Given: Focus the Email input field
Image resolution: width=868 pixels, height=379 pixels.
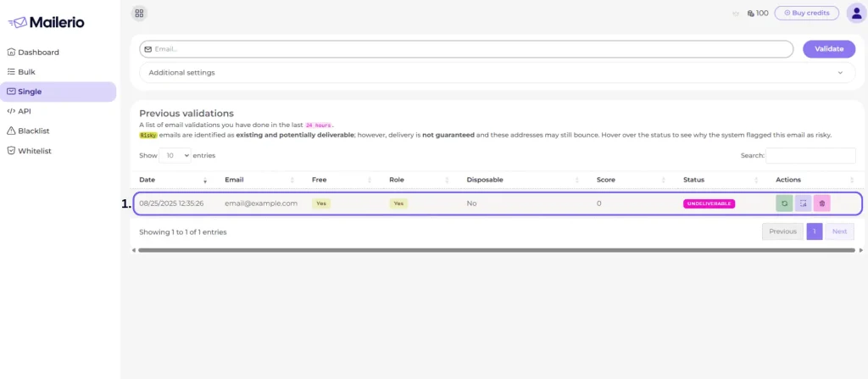Looking at the screenshot, I should [x=466, y=49].
